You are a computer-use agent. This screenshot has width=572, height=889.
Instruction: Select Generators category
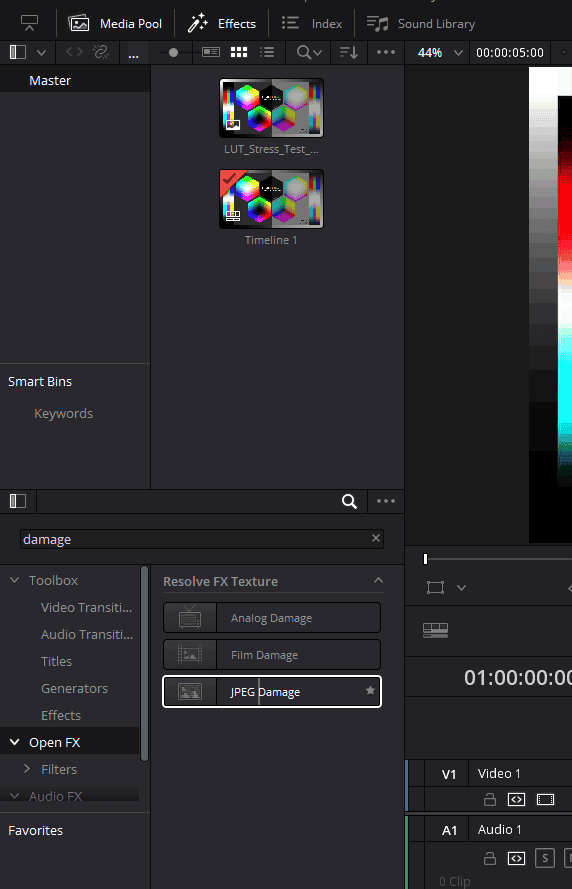pyautogui.click(x=74, y=688)
